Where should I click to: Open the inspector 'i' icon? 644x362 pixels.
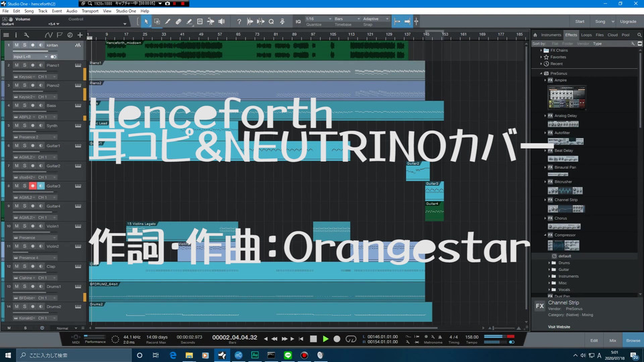pos(16,35)
